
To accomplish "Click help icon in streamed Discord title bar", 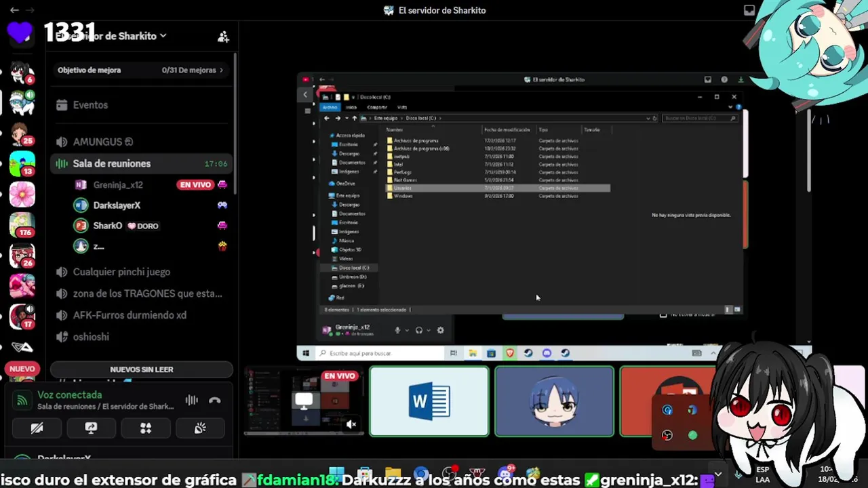I will pyautogui.click(x=724, y=79).
